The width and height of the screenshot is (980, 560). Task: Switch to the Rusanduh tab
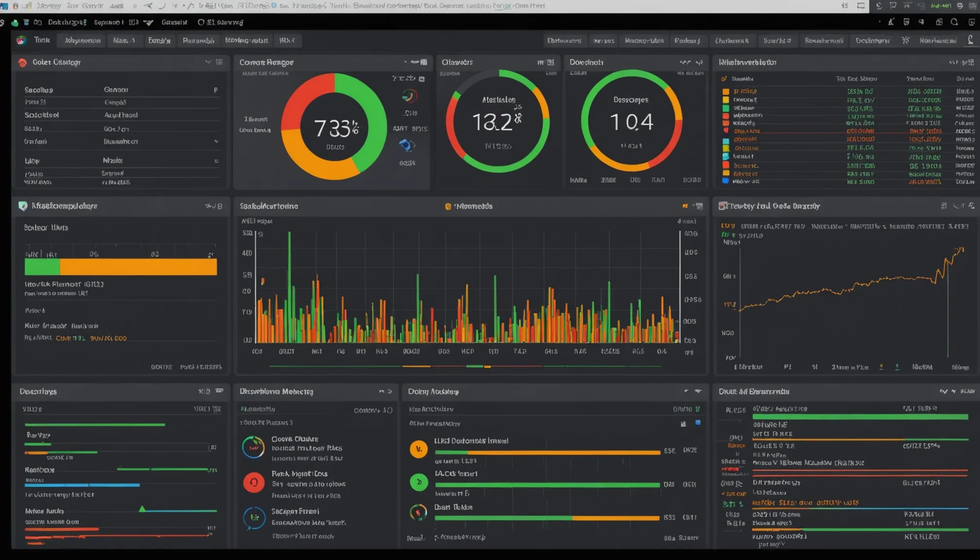198,40
